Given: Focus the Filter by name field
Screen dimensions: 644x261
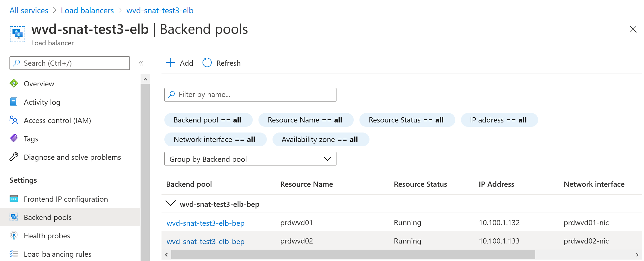Looking at the screenshot, I should point(250,95).
